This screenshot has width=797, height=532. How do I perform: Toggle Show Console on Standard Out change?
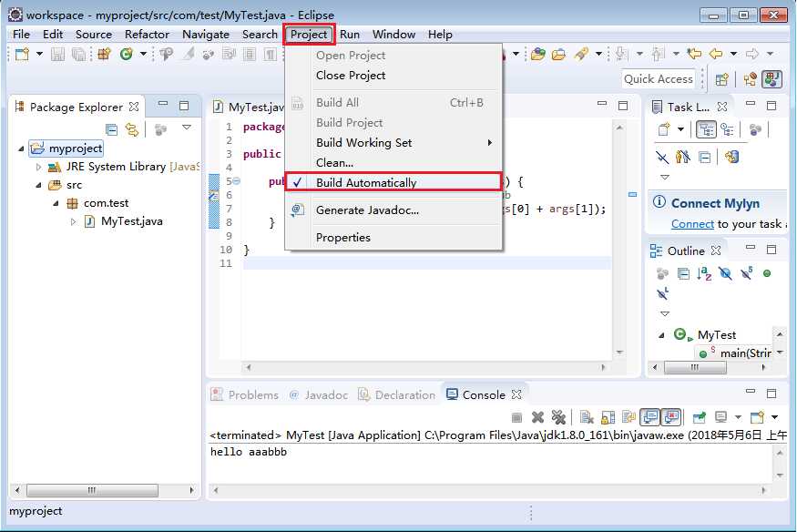[x=649, y=417]
